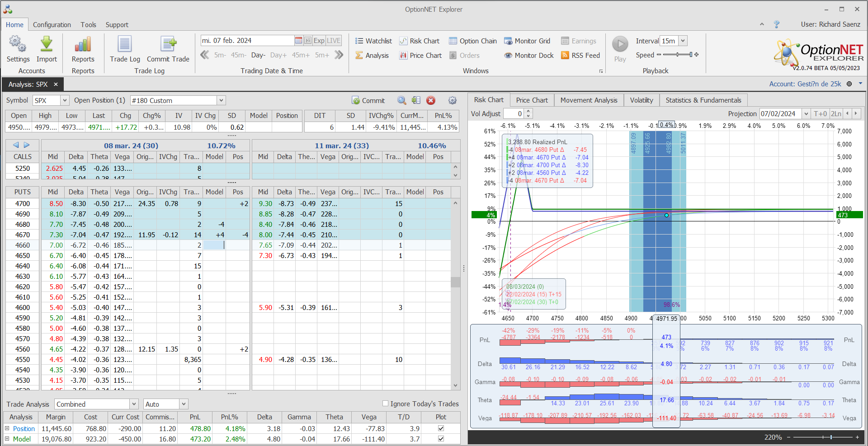Switch to the Configuration menu tab
Viewport: 868px width, 446px height.
click(x=52, y=25)
